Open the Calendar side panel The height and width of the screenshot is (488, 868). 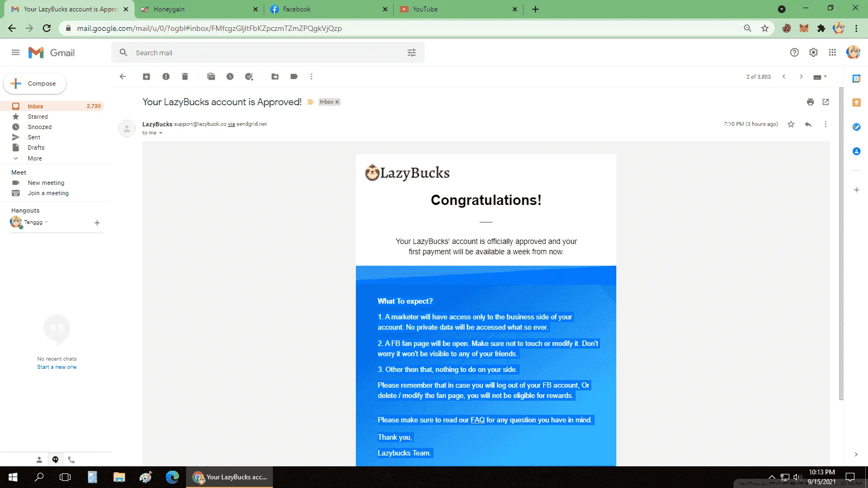pos(857,79)
